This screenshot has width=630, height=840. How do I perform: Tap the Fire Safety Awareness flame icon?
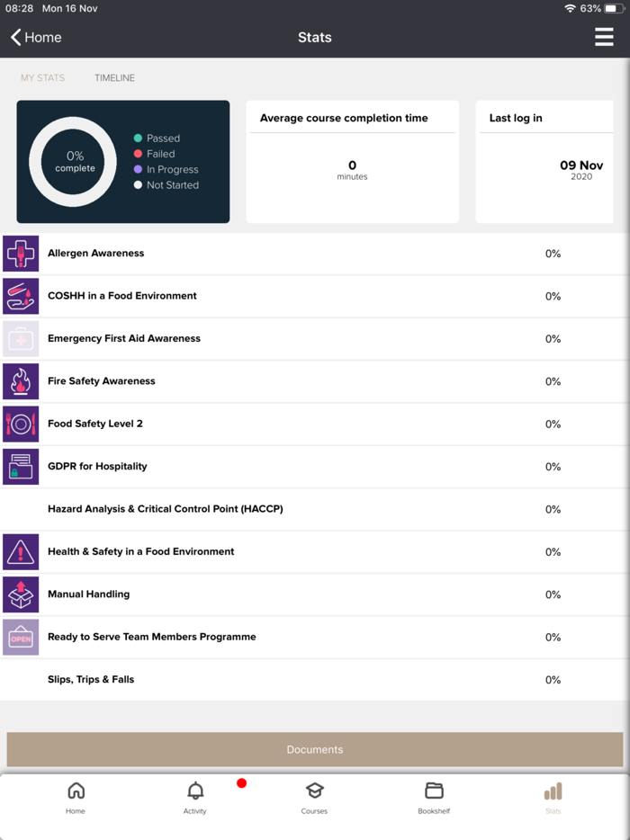pyautogui.click(x=21, y=381)
